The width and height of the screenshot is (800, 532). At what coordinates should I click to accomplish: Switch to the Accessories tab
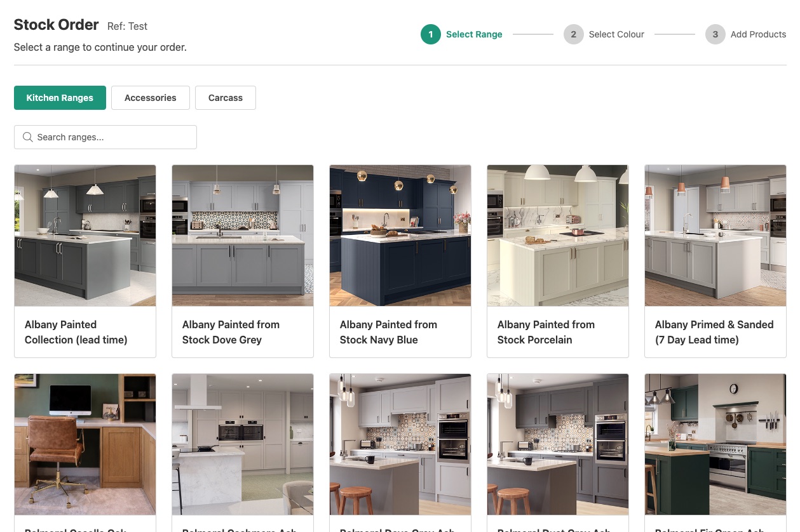pyautogui.click(x=151, y=98)
